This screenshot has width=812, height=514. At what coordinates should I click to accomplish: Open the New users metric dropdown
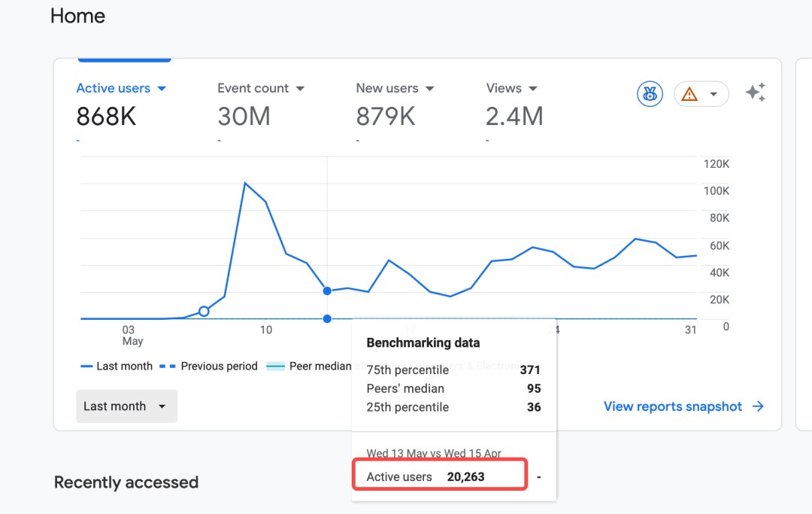pos(395,88)
